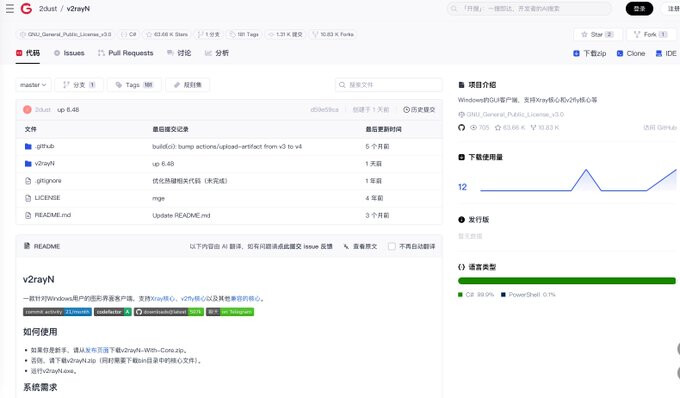Expand the master branch dropdown

click(33, 85)
